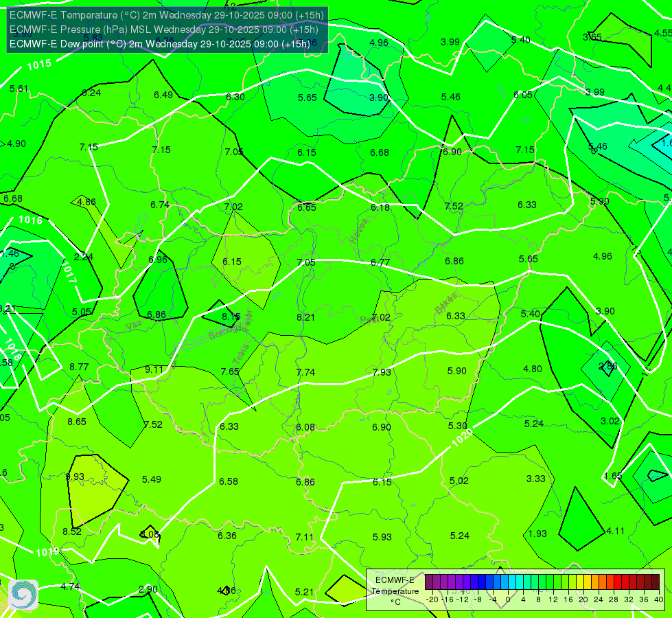
Task: Click the 5.93 temperature value
Action: 382,536
